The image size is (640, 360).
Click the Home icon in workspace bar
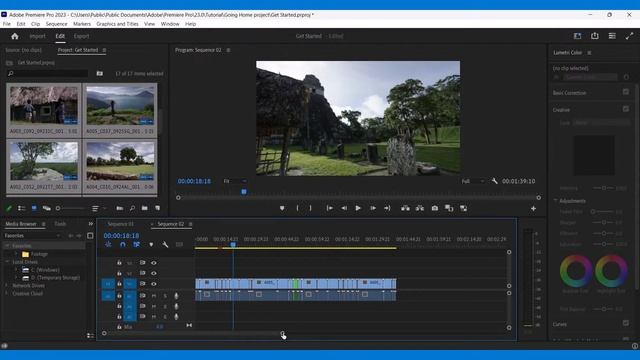[15, 36]
